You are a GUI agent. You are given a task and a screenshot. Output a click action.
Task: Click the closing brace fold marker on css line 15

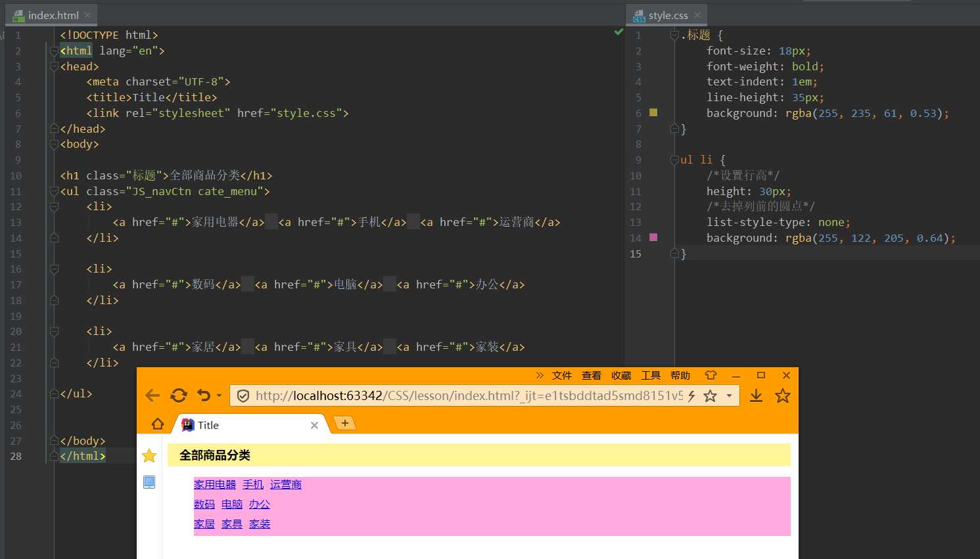(x=674, y=253)
